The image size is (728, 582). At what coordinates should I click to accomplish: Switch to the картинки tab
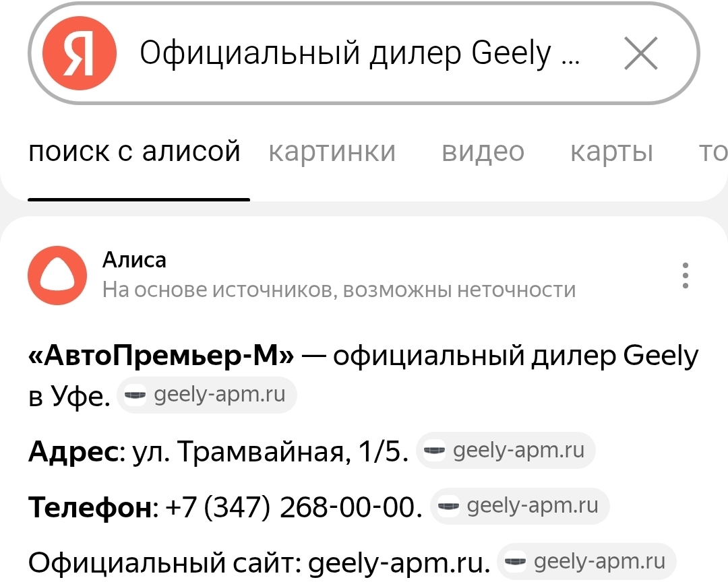click(x=332, y=152)
